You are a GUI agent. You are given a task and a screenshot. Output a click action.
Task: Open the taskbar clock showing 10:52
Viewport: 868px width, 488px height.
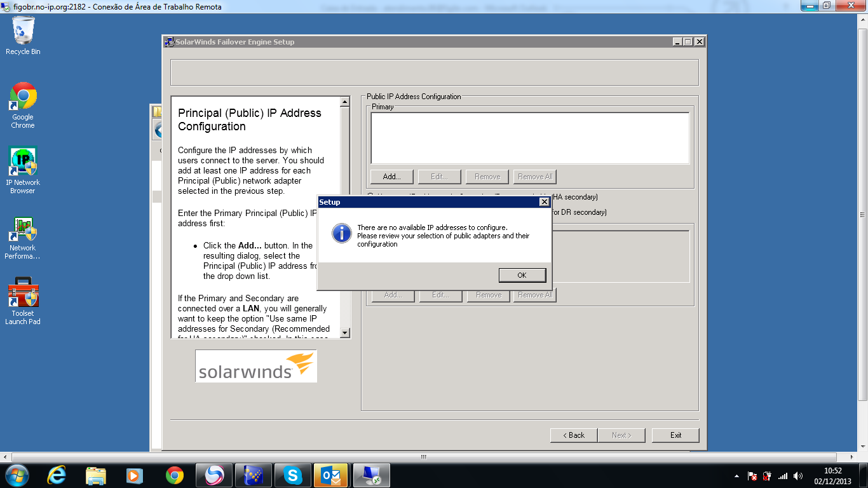pos(832,476)
